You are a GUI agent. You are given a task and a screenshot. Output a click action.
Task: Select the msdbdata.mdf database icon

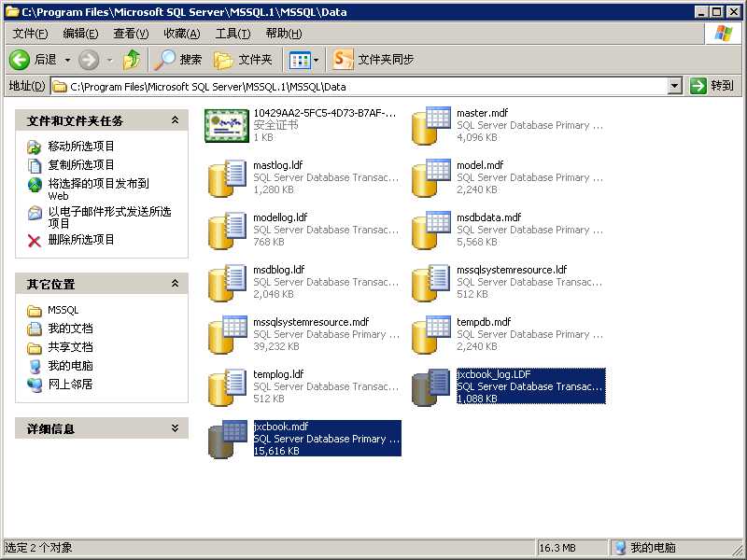(x=431, y=230)
